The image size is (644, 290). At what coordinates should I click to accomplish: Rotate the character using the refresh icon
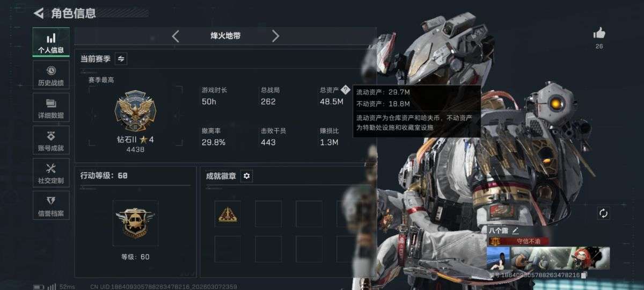603,213
